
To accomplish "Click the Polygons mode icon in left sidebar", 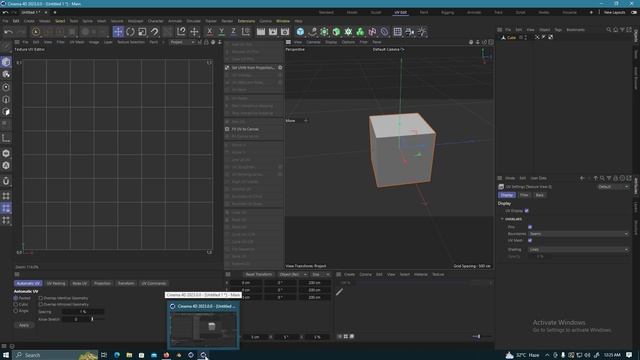I will coord(6,112).
